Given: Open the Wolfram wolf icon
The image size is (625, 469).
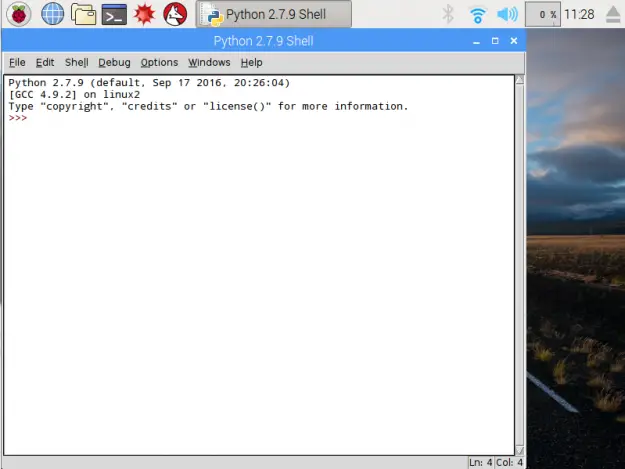Looking at the screenshot, I should tap(175, 14).
